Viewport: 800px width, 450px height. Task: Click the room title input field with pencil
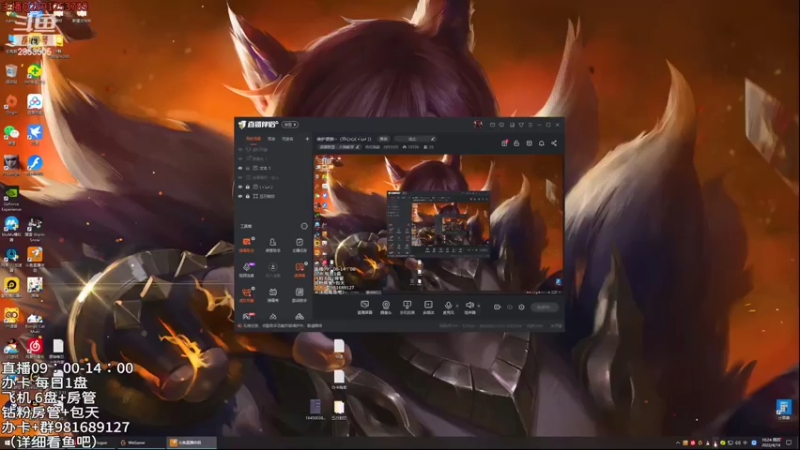point(415,139)
